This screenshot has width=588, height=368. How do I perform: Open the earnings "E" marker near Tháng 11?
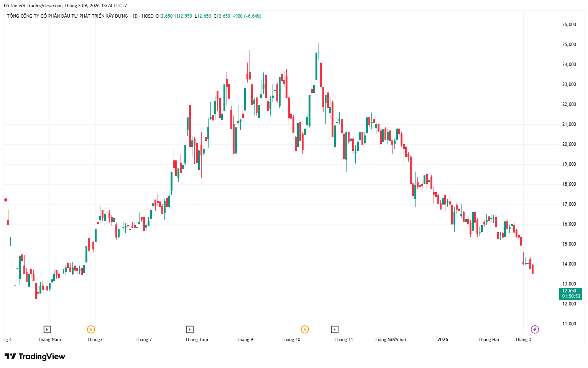[335, 329]
